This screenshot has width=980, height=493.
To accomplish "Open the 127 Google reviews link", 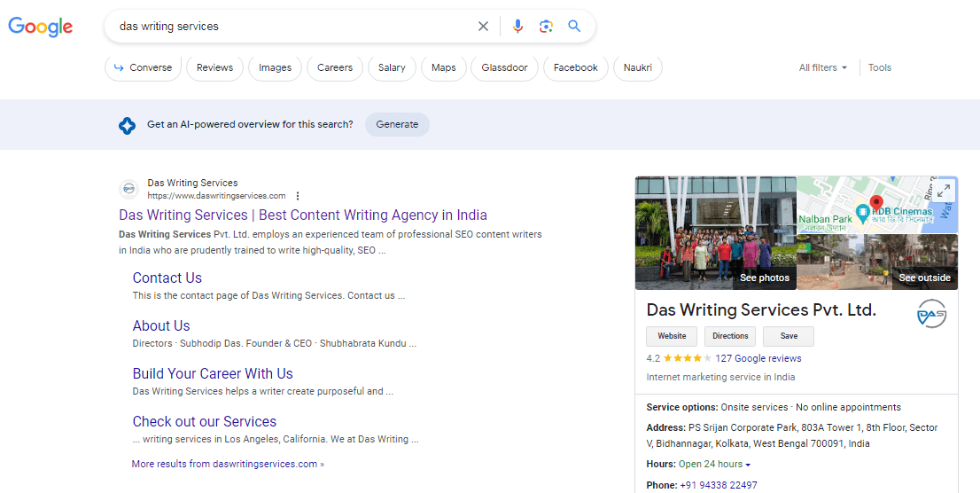I will tap(758, 358).
